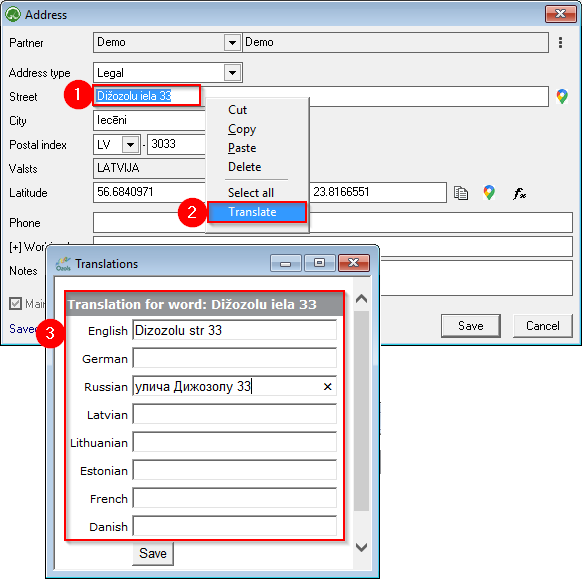
Task: Click Save in the Translations window
Action: pos(153,553)
